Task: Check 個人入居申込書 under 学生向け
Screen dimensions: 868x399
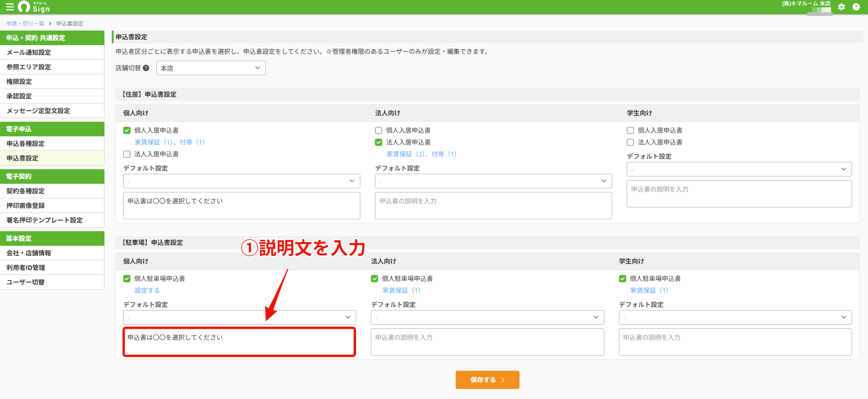Action: point(630,130)
